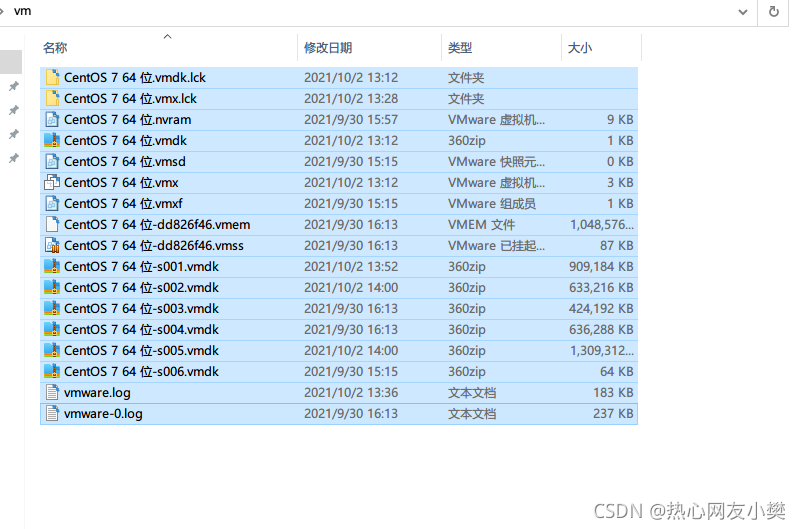Click the pin icon level with the vmsd row

pyautogui.click(x=14, y=158)
